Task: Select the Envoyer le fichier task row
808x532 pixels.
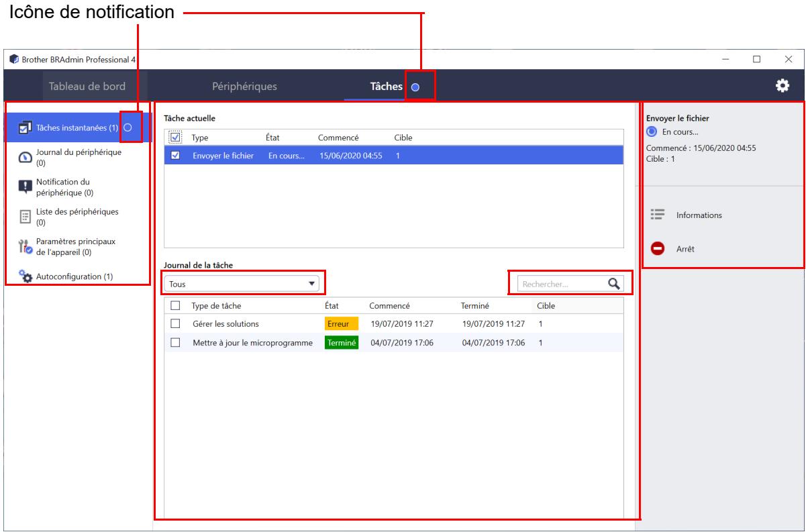Action: tap(394, 156)
